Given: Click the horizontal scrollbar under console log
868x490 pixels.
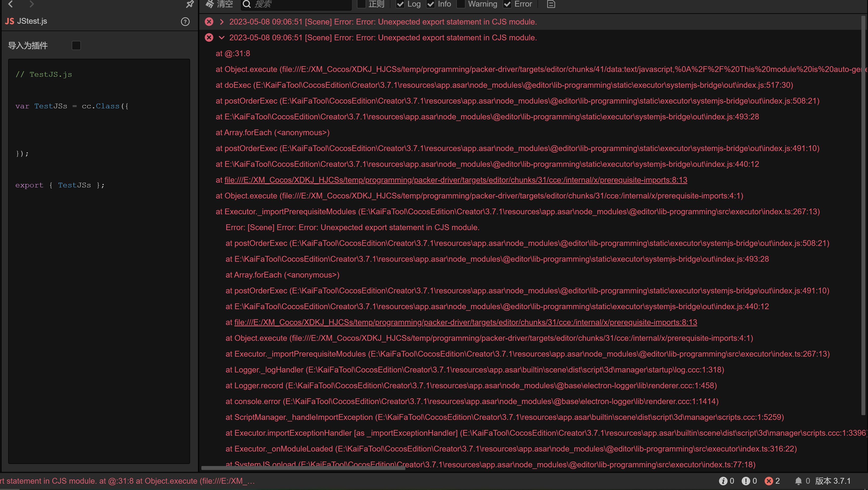Looking at the screenshot, I should (303, 468).
